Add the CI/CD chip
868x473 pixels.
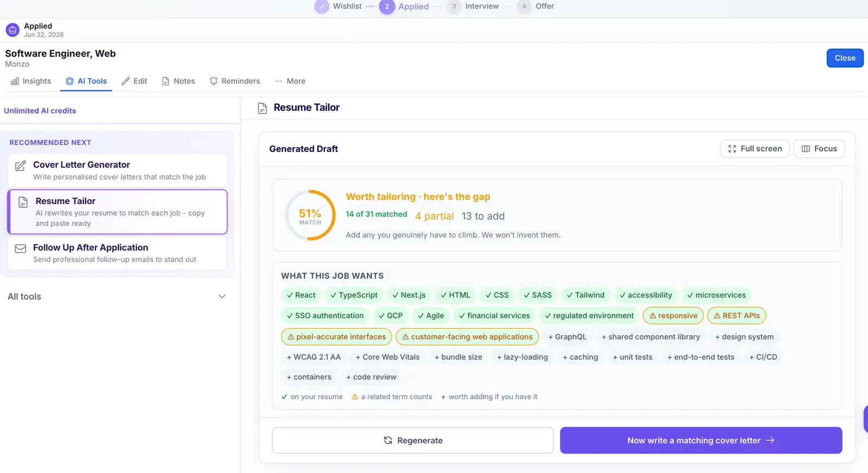coord(763,357)
